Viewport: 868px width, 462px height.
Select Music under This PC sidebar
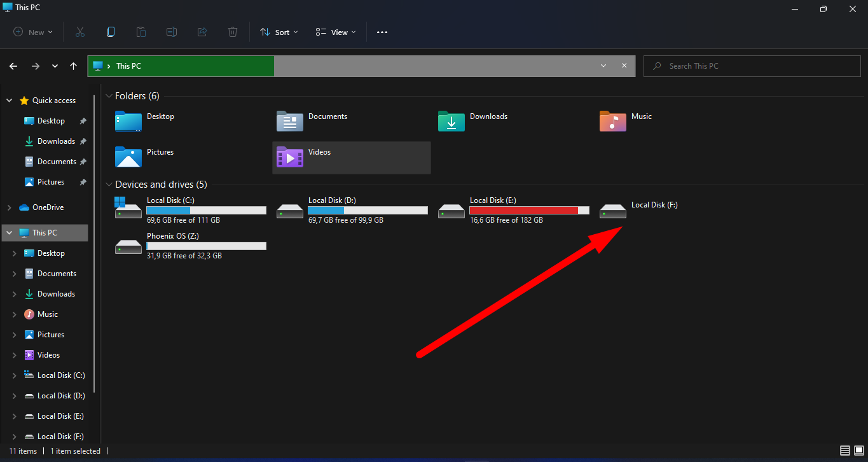pos(48,314)
